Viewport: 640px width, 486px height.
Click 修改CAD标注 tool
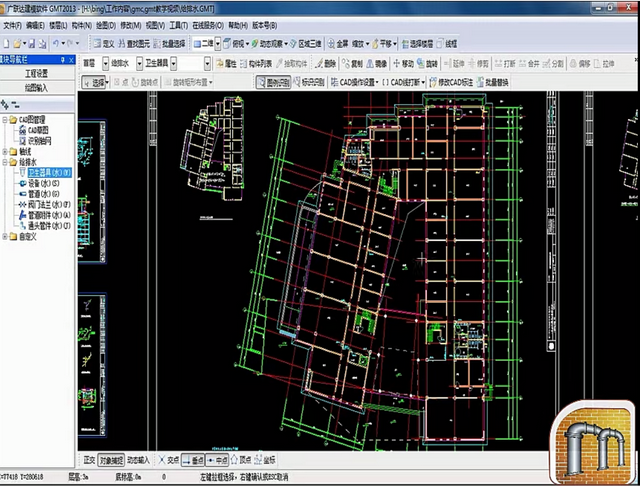coord(451,82)
